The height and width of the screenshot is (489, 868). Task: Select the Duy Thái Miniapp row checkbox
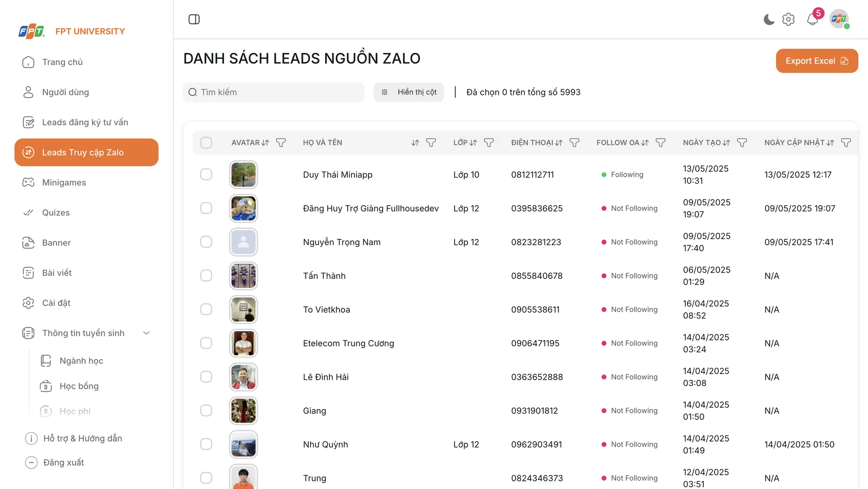206,174
